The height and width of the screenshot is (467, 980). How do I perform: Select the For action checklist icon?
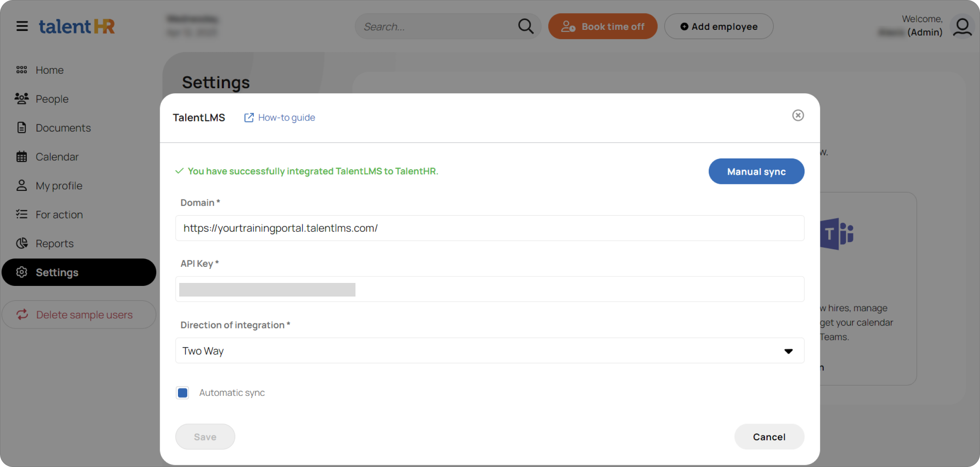click(21, 214)
